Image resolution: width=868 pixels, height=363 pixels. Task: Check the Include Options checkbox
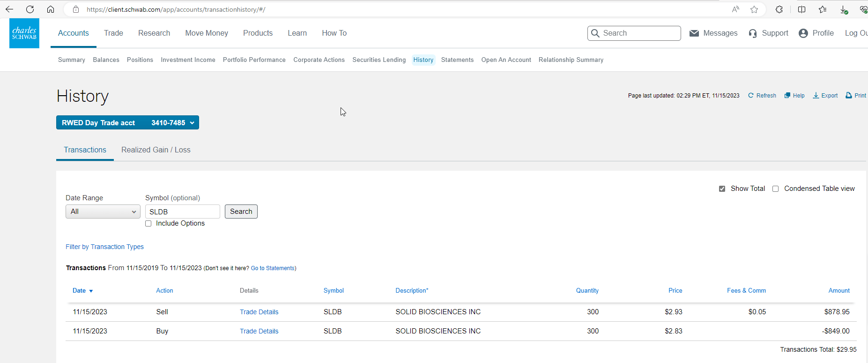coord(148,224)
